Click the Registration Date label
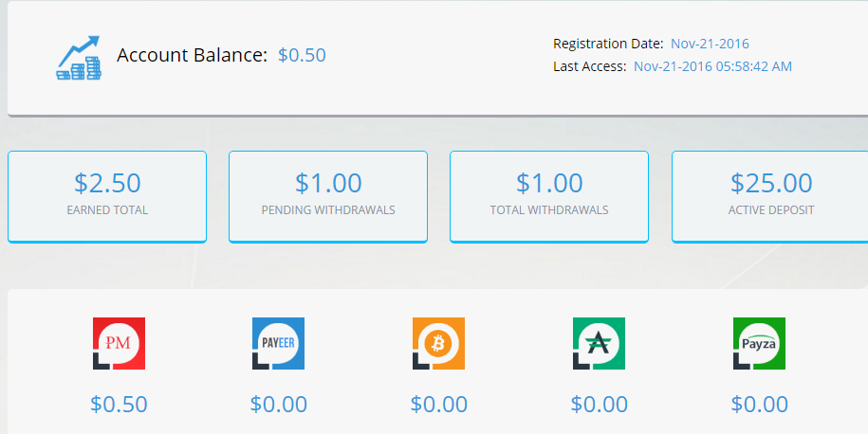This screenshot has width=868, height=434. click(607, 44)
